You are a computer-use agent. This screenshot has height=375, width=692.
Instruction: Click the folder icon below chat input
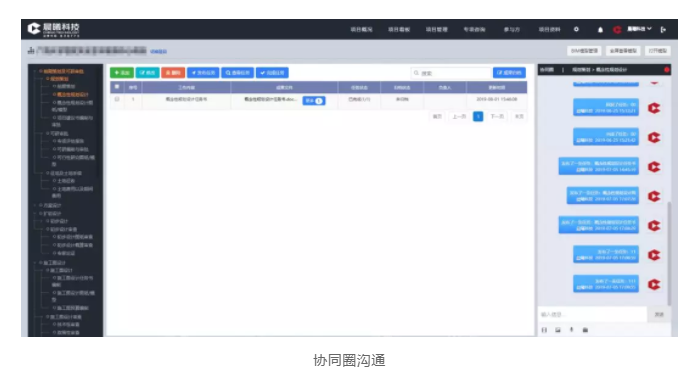coord(585,330)
